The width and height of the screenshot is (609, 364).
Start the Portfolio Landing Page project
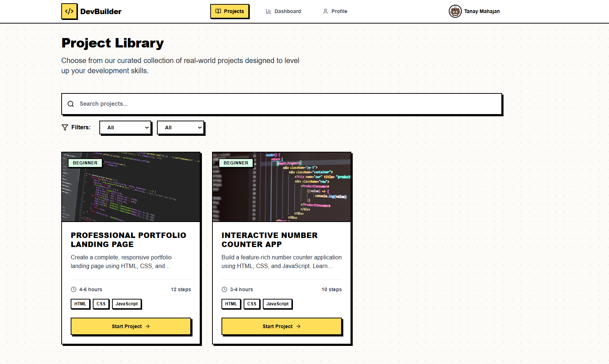click(131, 326)
